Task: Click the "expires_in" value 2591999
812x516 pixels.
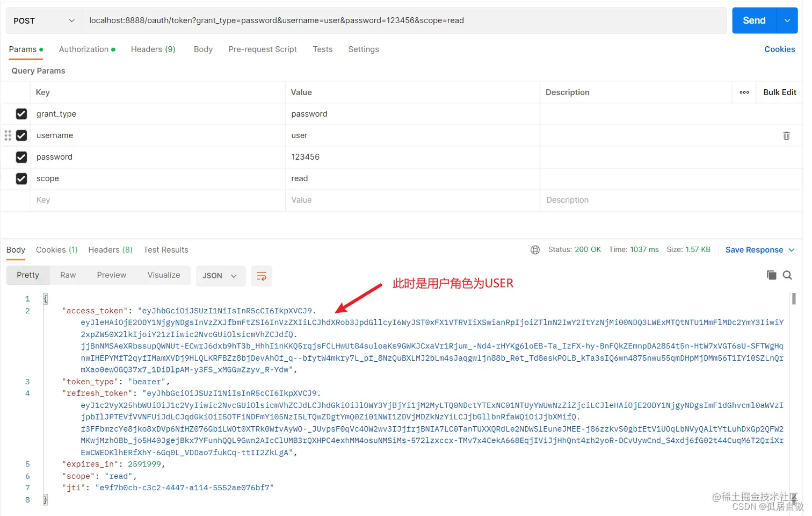Action: [144, 464]
